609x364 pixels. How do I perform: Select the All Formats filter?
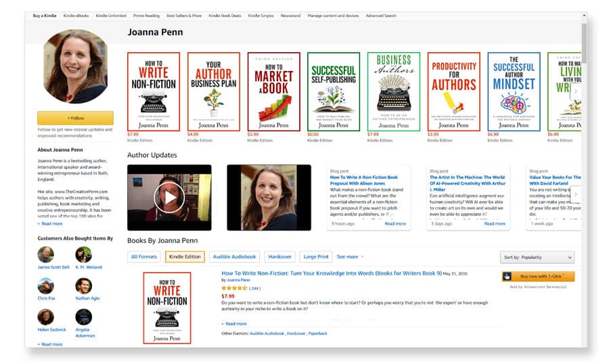click(143, 257)
